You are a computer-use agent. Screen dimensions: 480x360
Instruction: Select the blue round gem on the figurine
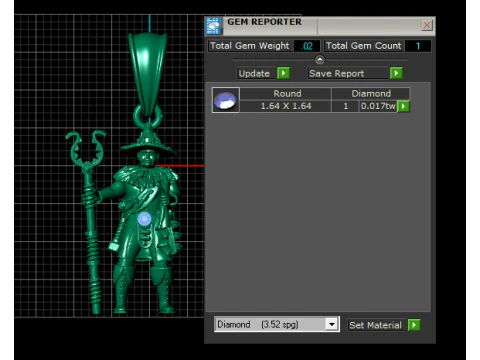144,219
